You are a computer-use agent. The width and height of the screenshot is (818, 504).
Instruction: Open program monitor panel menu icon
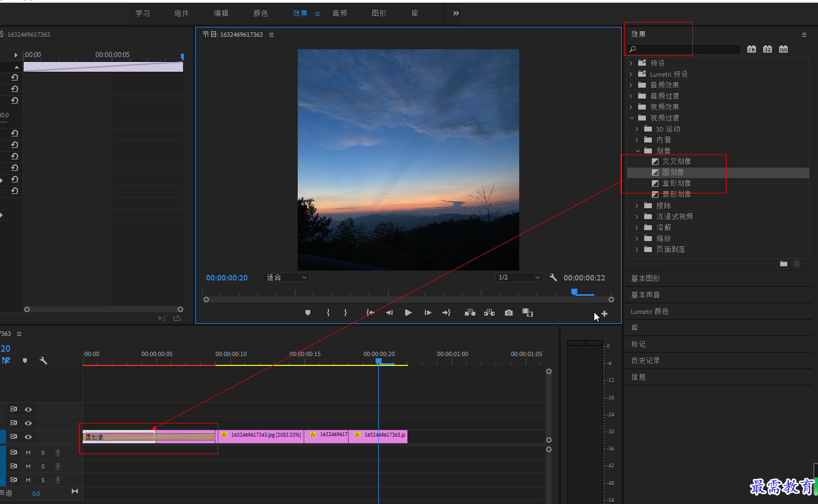point(271,35)
